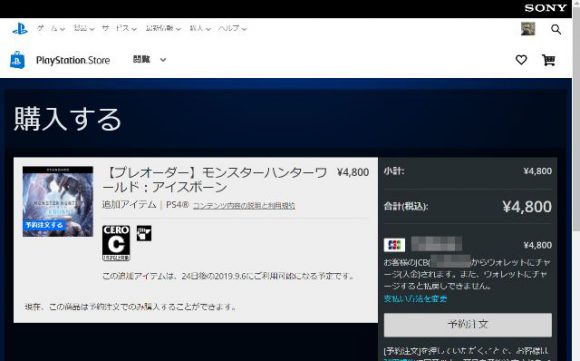580x361 pixels.
Task: Open the コンテンツ内容の説明と利用規約 link
Action: click(244, 206)
